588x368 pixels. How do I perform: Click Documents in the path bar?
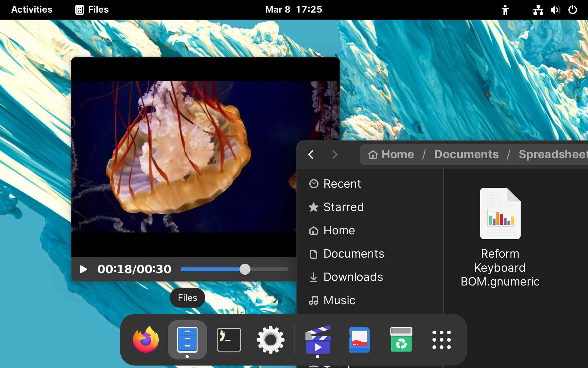pos(466,155)
